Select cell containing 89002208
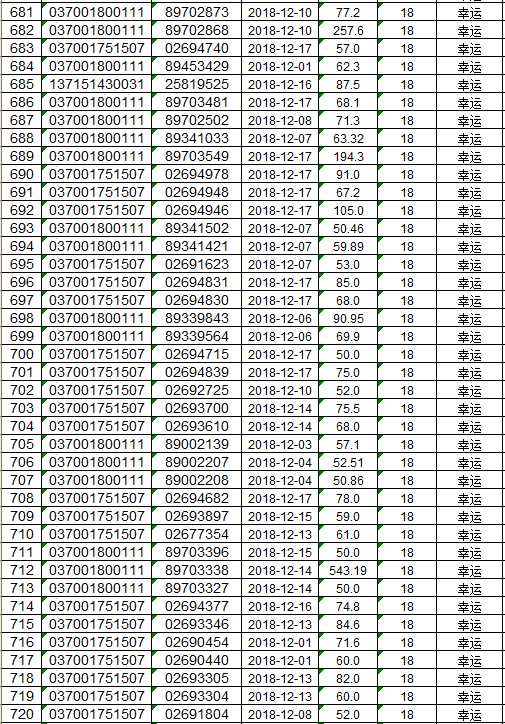This screenshot has height=724, width=505. pyautogui.click(x=197, y=481)
